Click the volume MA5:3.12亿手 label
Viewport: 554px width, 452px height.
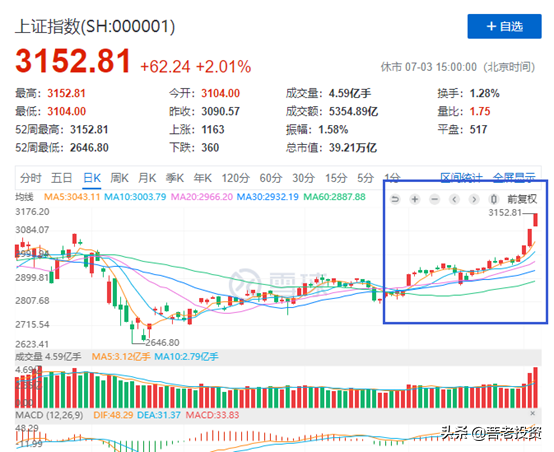tap(121, 357)
